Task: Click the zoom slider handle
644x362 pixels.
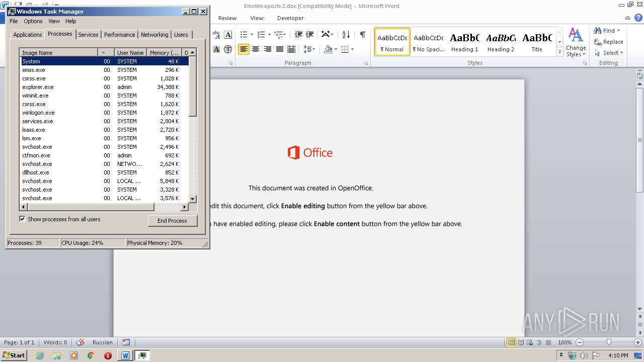Action: click(609, 342)
